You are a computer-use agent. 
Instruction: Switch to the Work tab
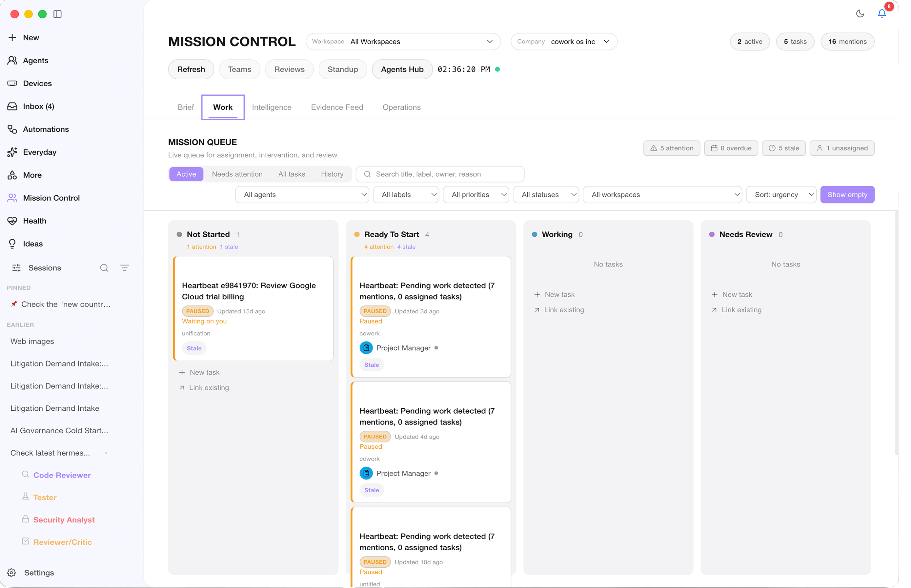[223, 107]
